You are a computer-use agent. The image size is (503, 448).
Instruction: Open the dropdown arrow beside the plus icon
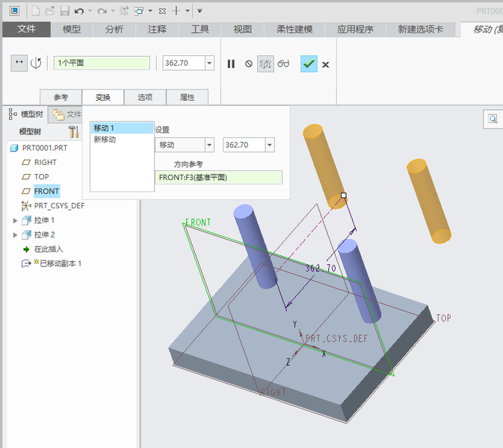pyautogui.click(x=188, y=11)
